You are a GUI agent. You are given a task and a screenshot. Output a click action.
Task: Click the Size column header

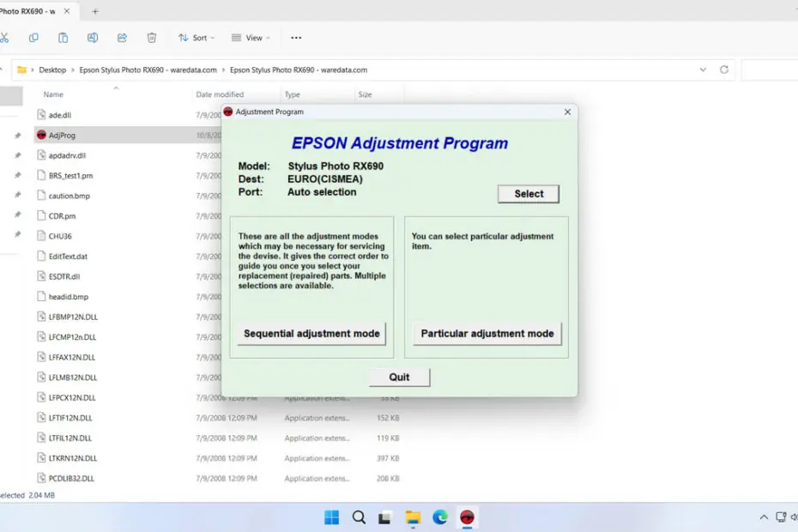pyautogui.click(x=365, y=94)
